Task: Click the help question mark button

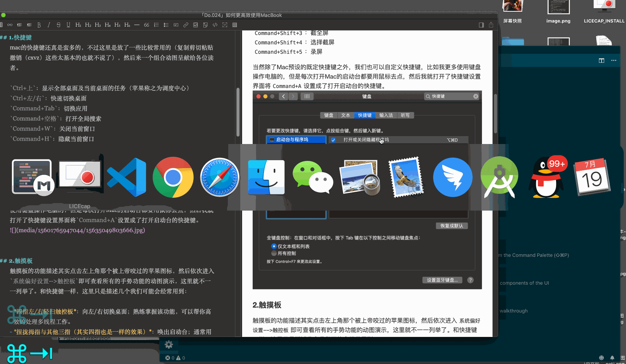Action: click(470, 280)
